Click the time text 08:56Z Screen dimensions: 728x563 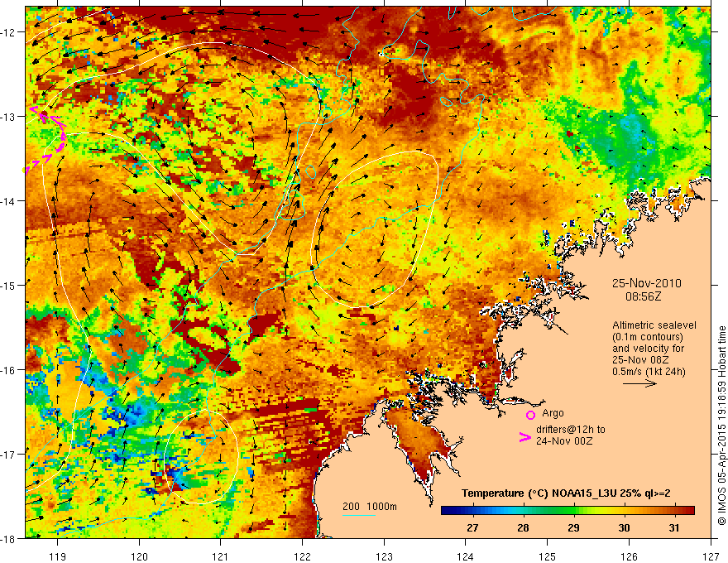click(x=643, y=296)
